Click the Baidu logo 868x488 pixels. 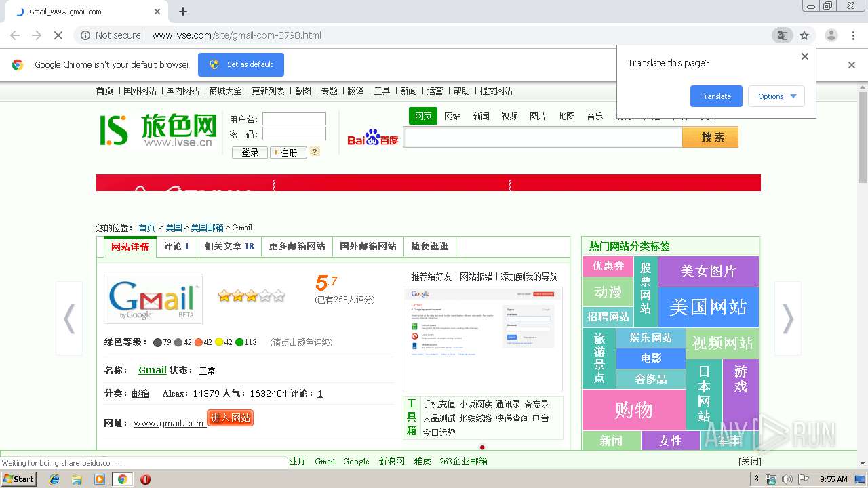[373, 138]
